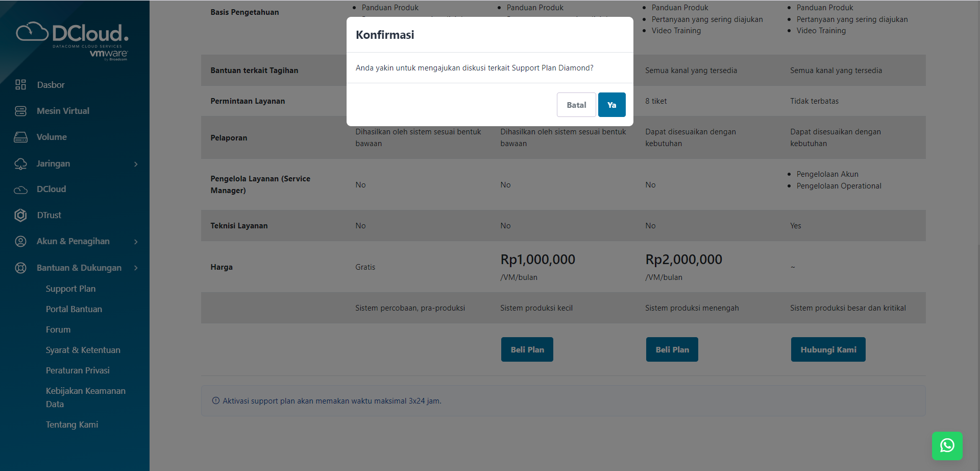Select the Akun & Penagihan icon

click(x=20, y=241)
